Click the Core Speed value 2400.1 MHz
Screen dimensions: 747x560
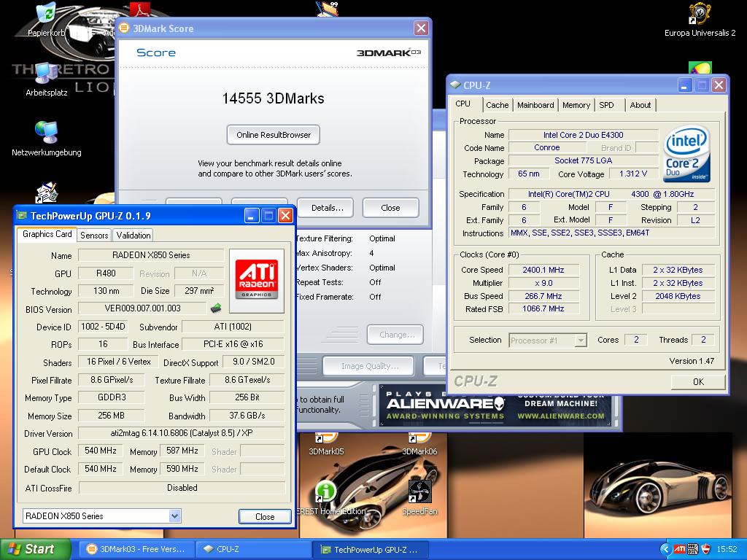point(543,270)
